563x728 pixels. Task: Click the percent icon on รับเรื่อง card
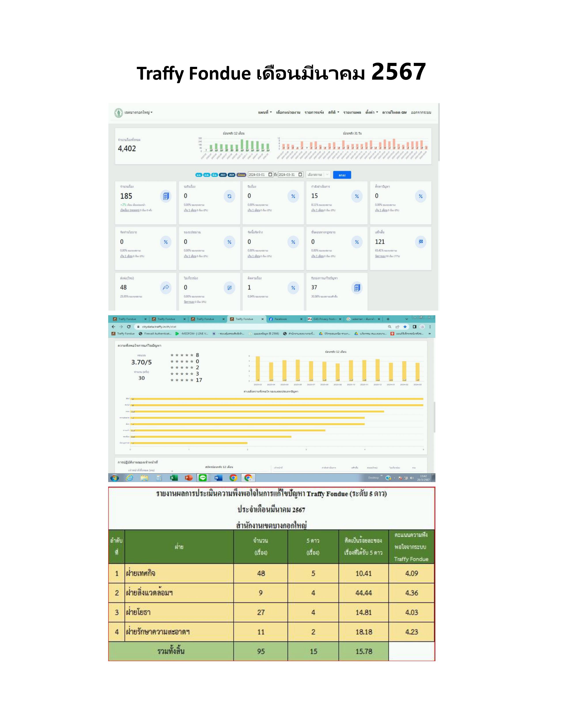(x=293, y=196)
